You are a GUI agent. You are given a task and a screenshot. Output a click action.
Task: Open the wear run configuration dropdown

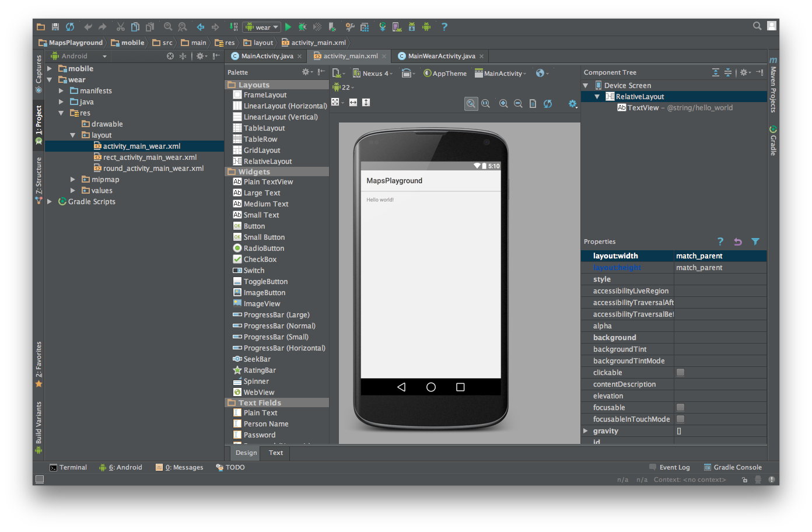pyautogui.click(x=261, y=27)
